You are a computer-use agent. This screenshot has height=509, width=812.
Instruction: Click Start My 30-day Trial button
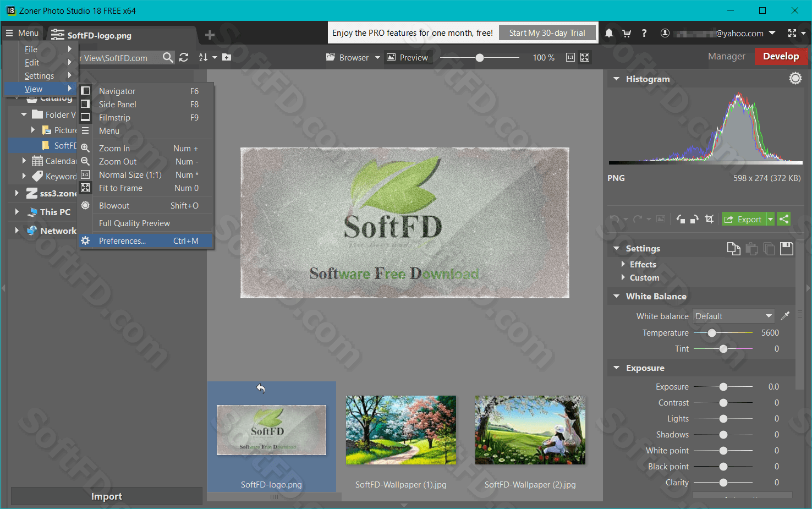547,33
